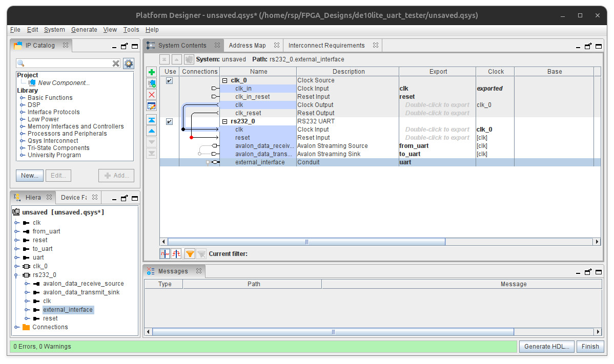Click the orange filter funnel icon
614x364 pixels.
(x=190, y=253)
